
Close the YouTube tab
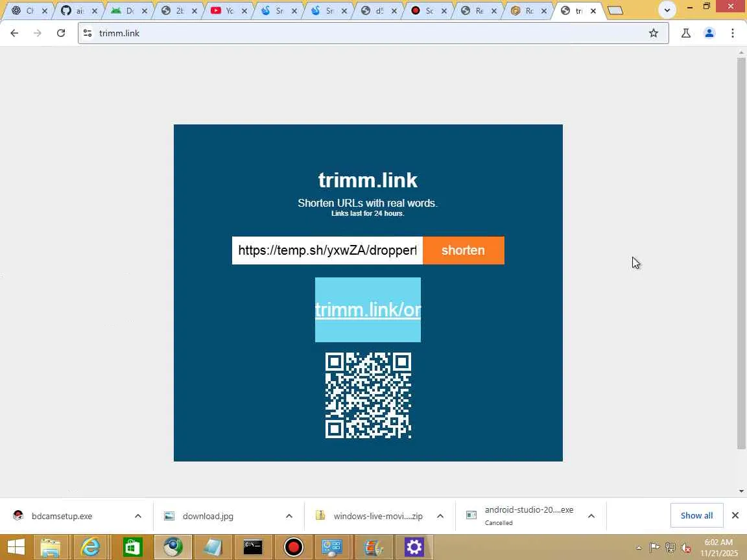[244, 10]
